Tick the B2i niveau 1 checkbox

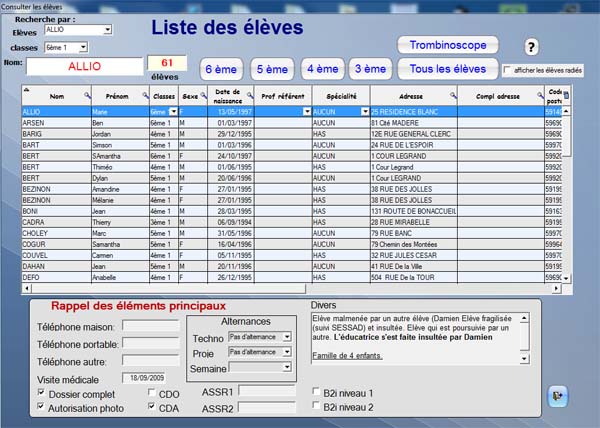click(x=317, y=392)
